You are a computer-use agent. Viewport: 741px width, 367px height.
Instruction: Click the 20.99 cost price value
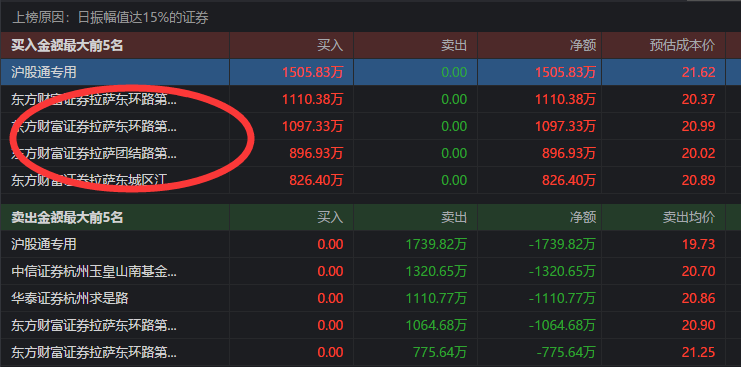coord(698,126)
